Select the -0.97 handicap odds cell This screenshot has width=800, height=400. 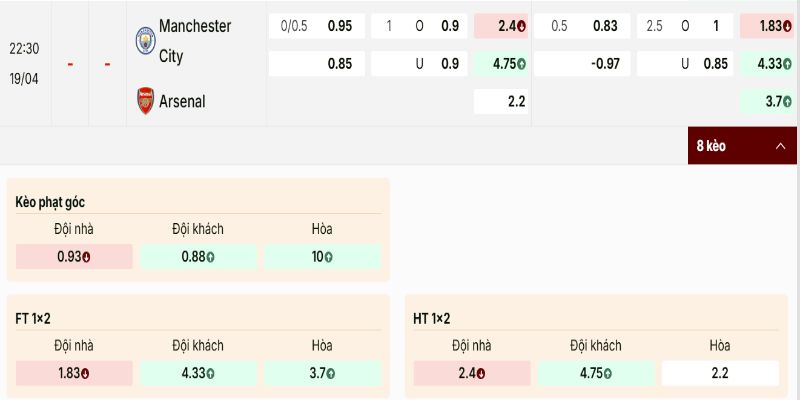tap(579, 65)
